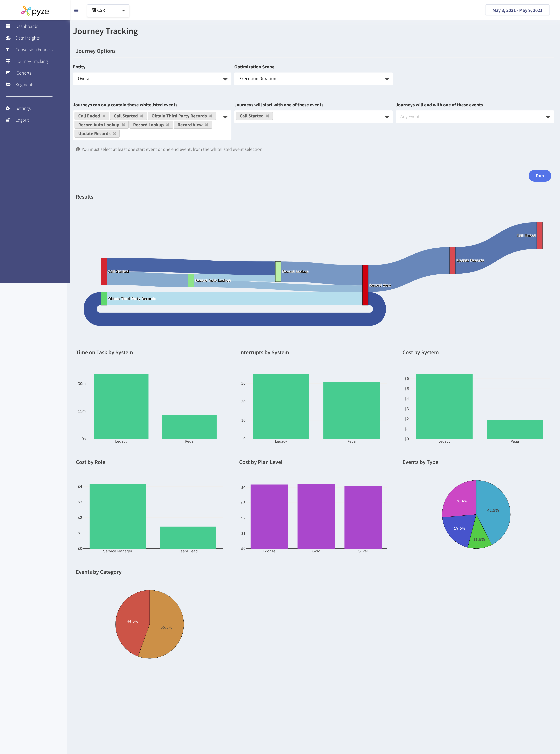
Task: Click the Bronze bar in Cost by Plan Level
Action: tap(269, 517)
